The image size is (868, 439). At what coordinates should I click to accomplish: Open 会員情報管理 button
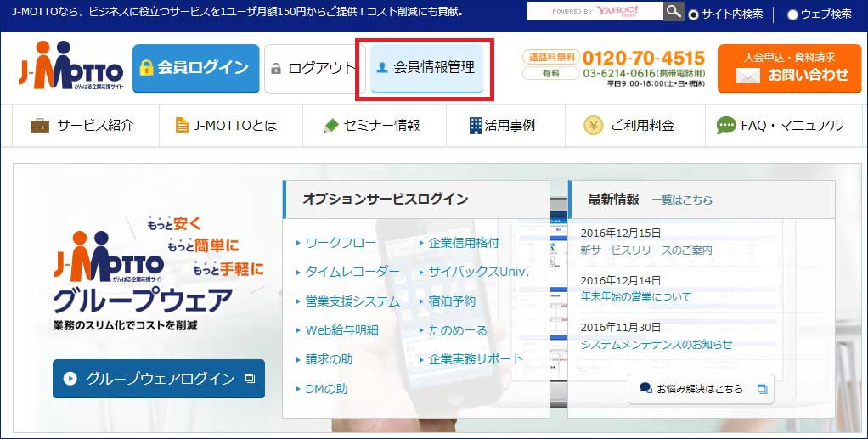[x=427, y=68]
